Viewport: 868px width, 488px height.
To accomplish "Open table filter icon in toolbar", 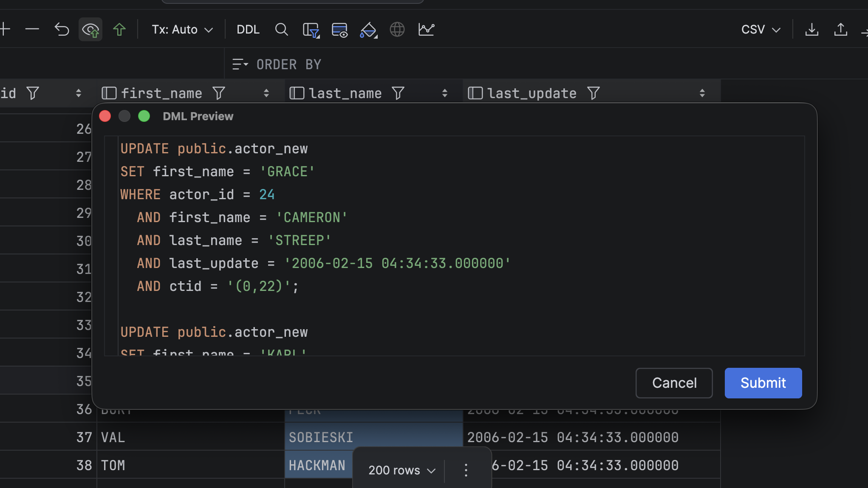I will (x=311, y=30).
